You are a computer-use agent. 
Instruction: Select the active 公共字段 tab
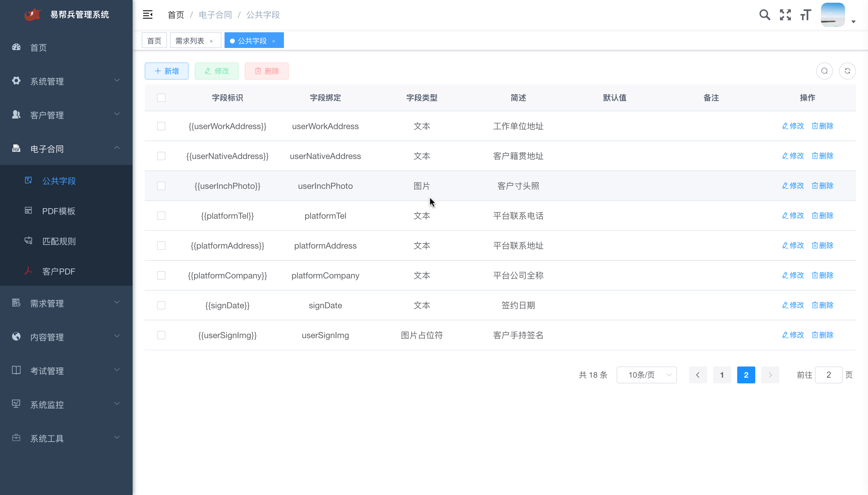coord(254,40)
